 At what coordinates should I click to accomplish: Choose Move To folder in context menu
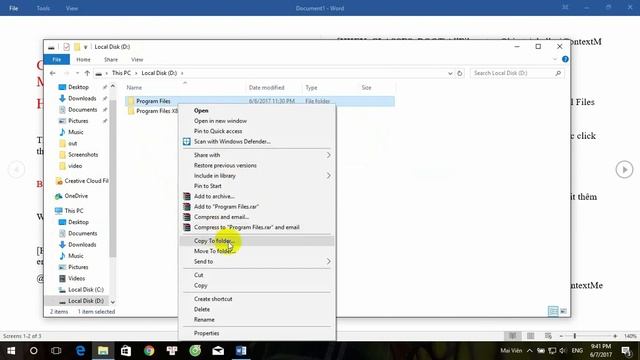click(257, 251)
